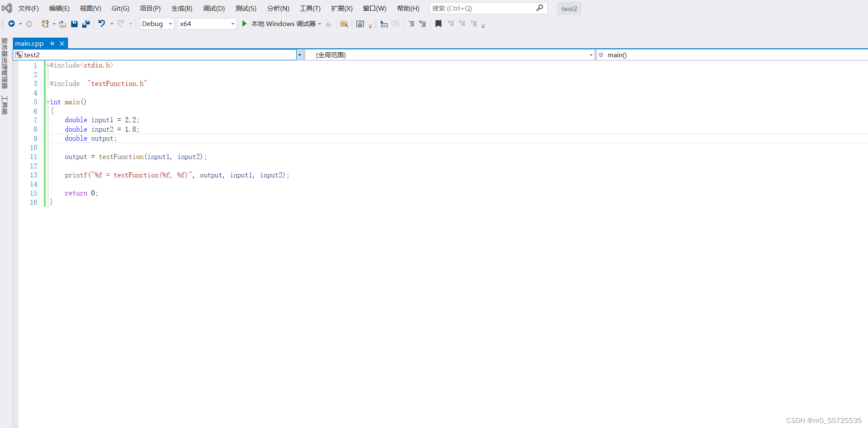Viewport: 868px width, 428px height.
Task: Collapse the include region on line 1
Action: 47,65
